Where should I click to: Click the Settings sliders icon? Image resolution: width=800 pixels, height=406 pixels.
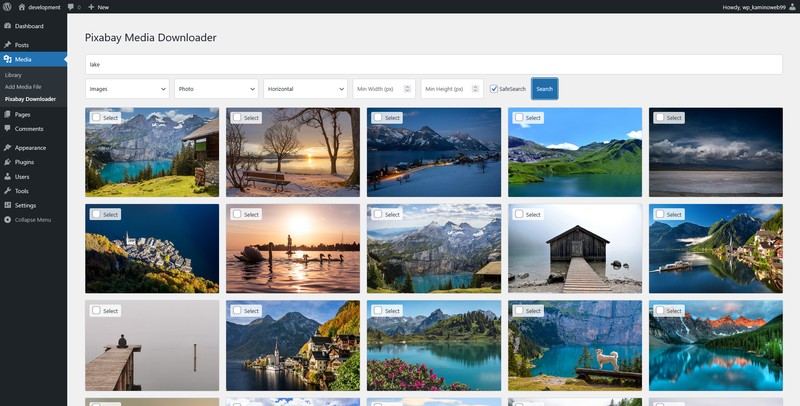click(x=8, y=205)
